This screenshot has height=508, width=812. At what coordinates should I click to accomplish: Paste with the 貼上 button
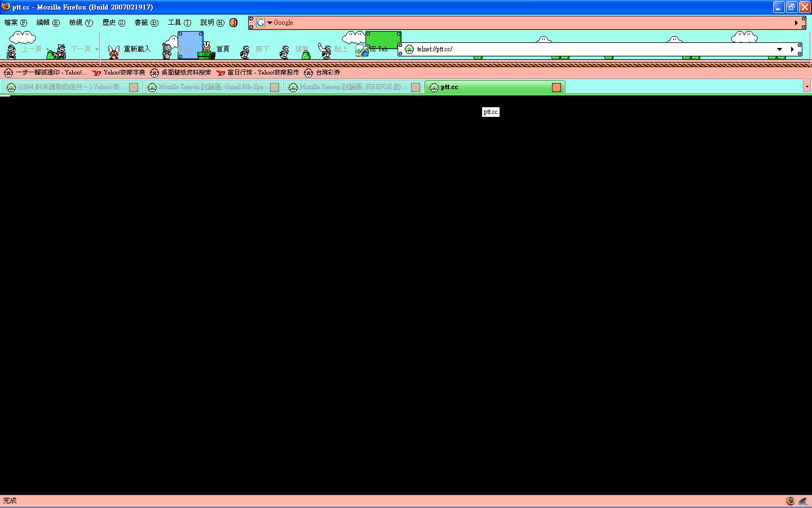point(333,50)
